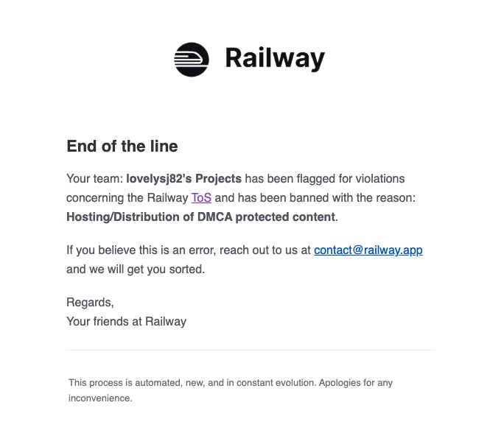The width and height of the screenshot is (504, 433).
Task: Click the Railway train logo icon
Action: 192,59
